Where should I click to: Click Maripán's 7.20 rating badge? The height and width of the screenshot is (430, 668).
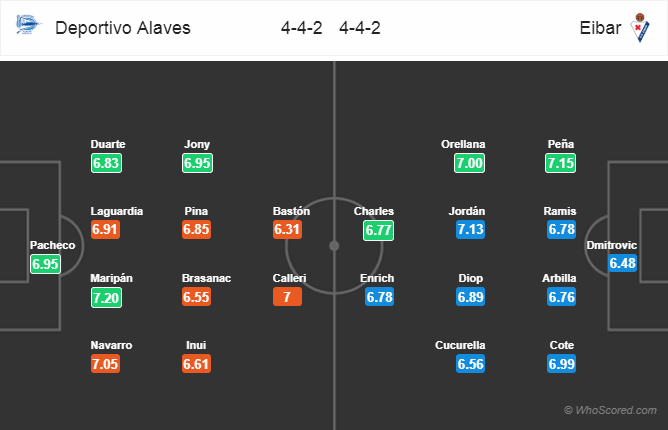tap(106, 297)
